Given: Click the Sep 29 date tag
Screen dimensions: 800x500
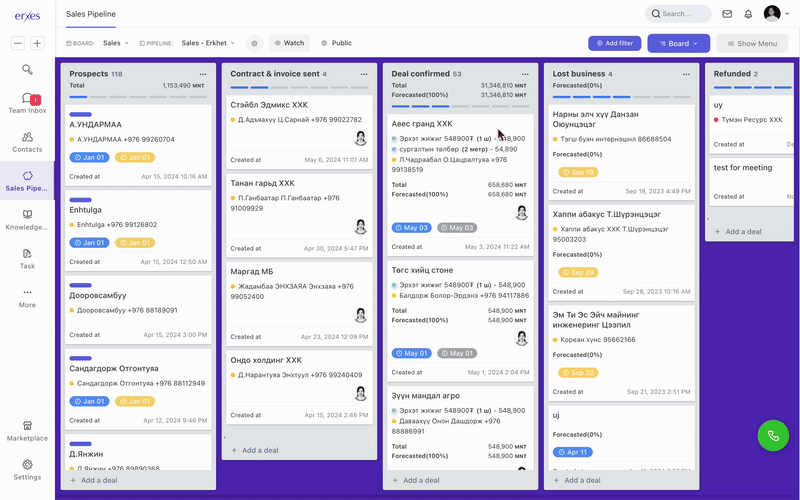Looking at the screenshot, I should pos(578,272).
